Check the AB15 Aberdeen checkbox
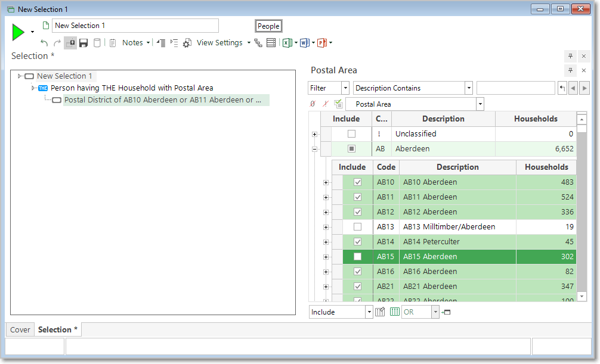 [x=357, y=257]
